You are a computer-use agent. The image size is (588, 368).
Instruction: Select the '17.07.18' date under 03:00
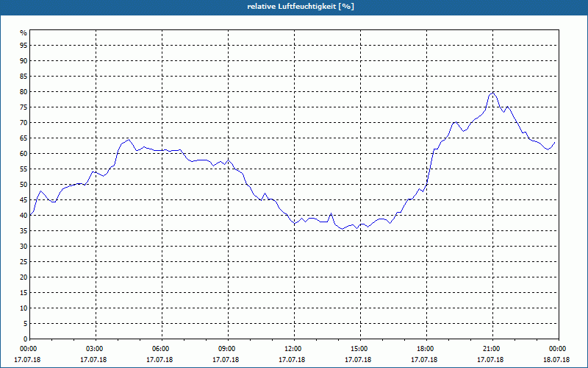[93, 360]
